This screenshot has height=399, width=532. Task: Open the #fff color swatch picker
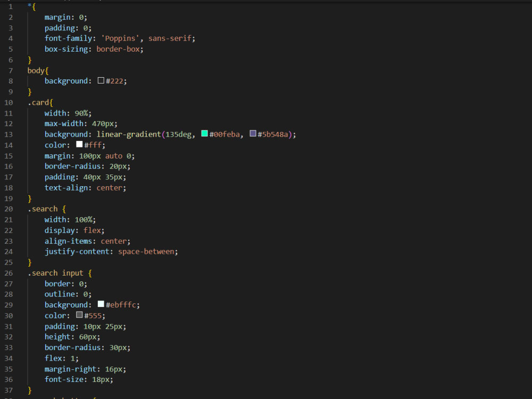79,144
